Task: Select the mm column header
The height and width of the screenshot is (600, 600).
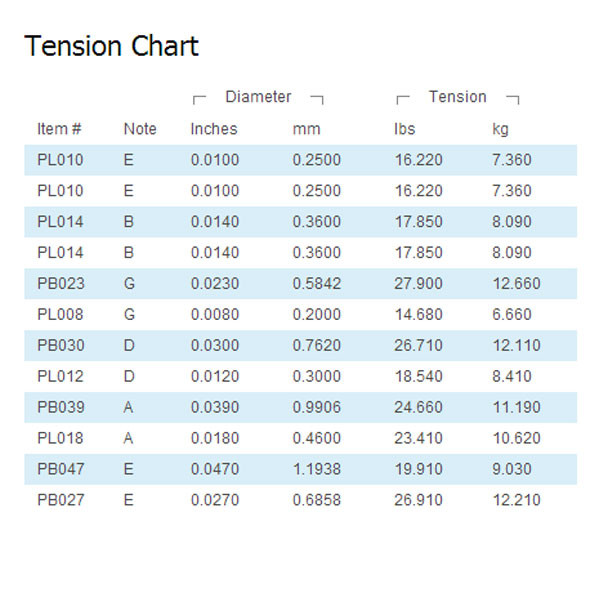Action: pos(306,129)
